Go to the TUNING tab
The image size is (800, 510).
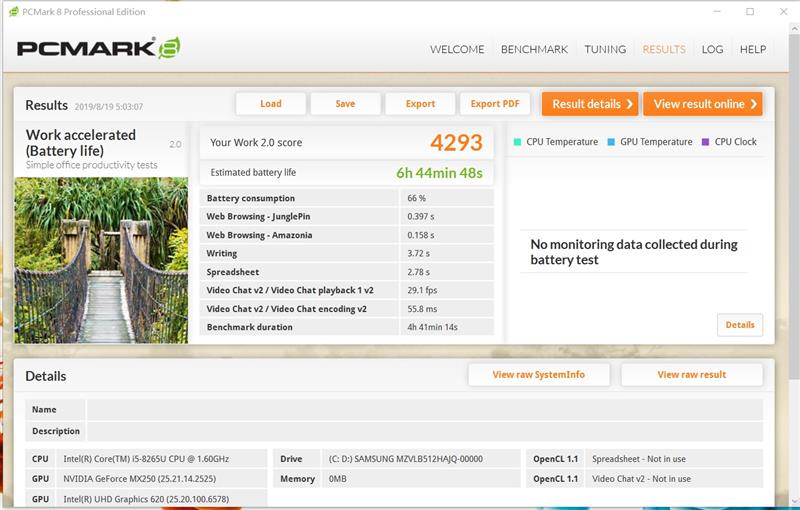point(605,49)
